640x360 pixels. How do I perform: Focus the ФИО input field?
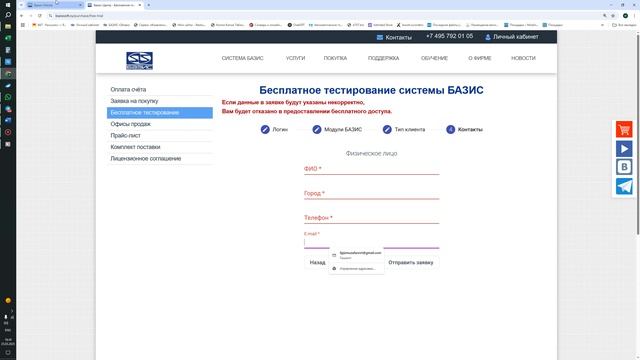pos(371,169)
